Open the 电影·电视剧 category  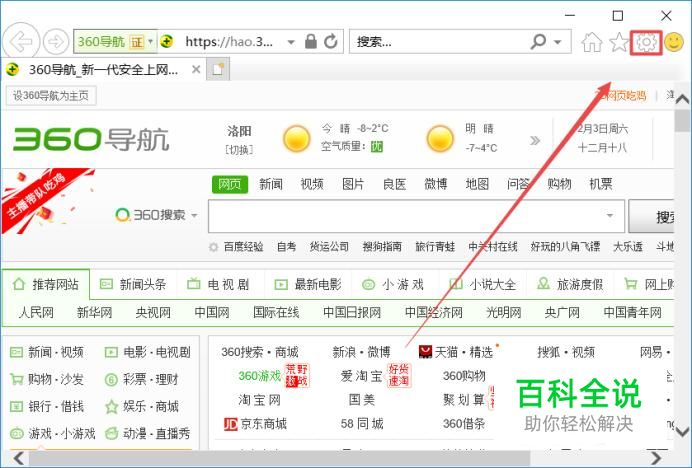pos(147,352)
